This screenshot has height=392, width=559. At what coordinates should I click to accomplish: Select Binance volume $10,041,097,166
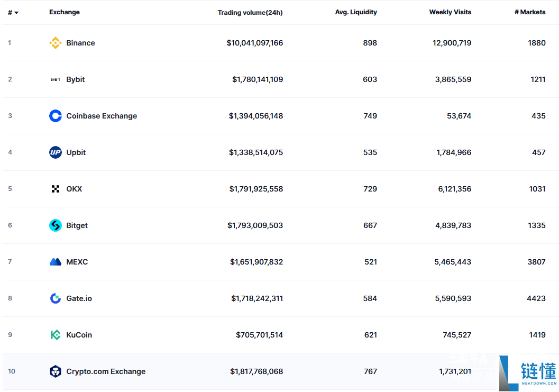click(255, 43)
